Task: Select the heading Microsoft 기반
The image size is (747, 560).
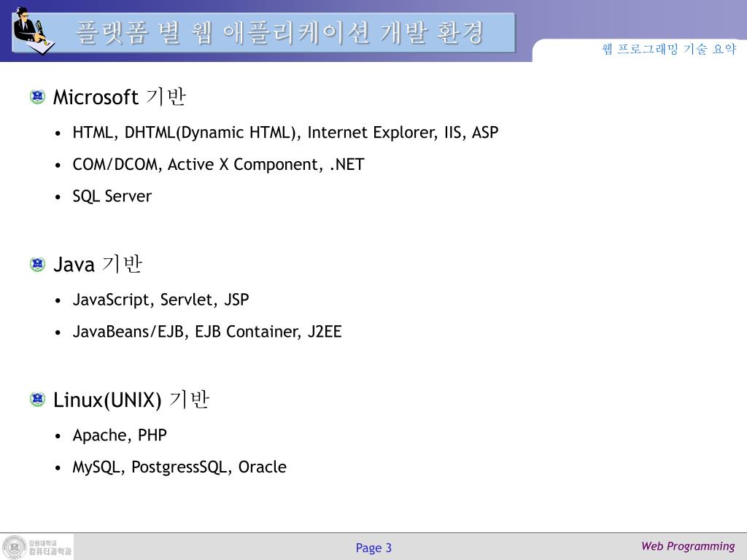Action: click(x=119, y=97)
